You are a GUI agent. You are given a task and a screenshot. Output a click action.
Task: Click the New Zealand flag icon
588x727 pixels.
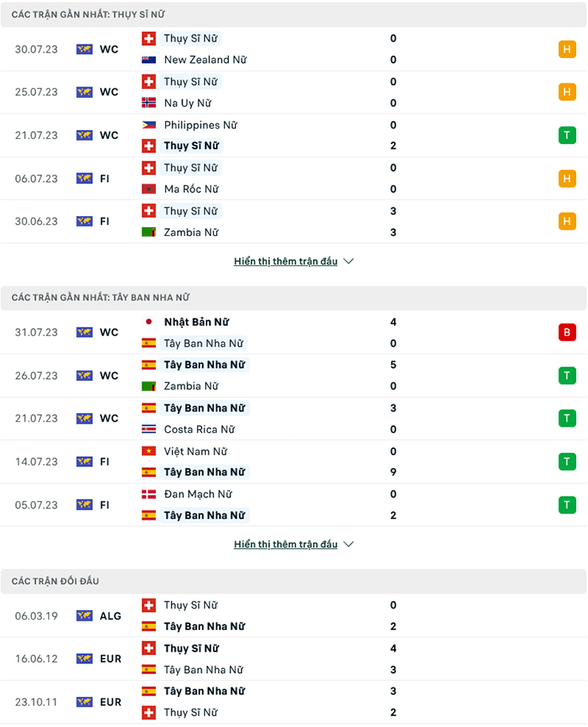[x=149, y=60]
